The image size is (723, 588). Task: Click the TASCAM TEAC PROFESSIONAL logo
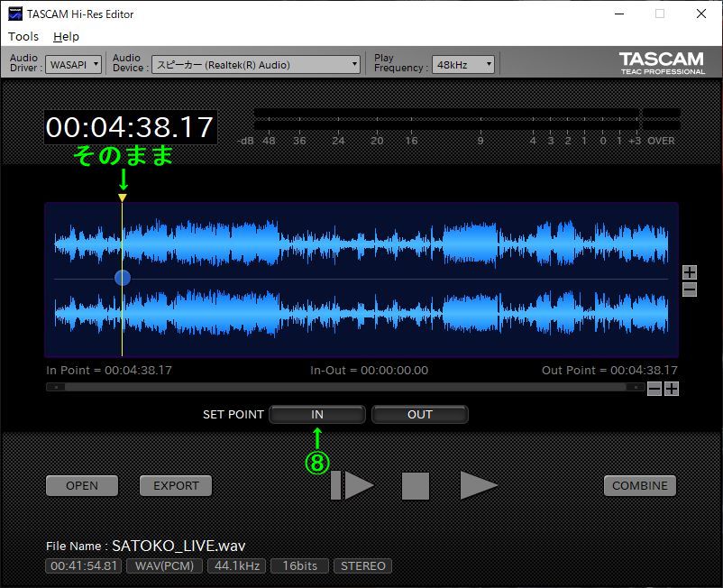662,63
